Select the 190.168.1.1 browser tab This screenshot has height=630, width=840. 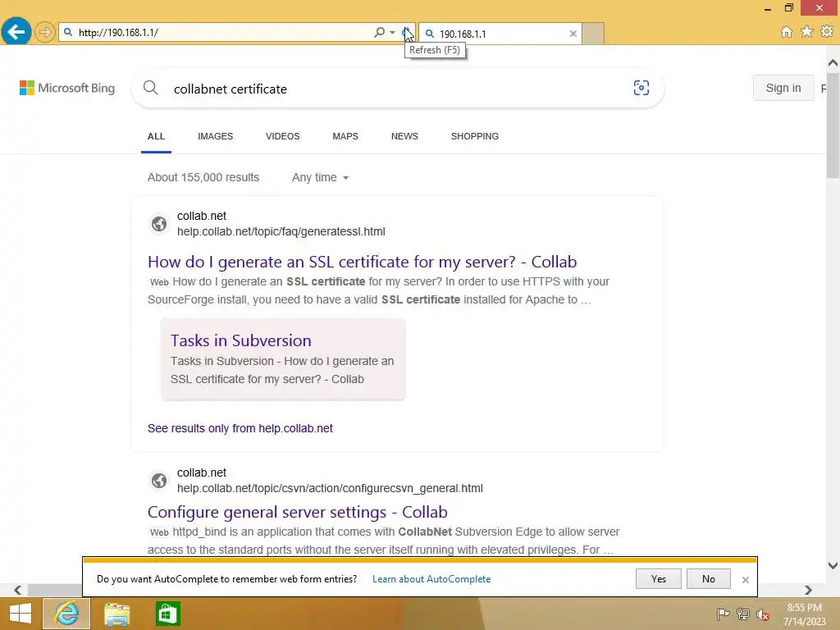498,34
